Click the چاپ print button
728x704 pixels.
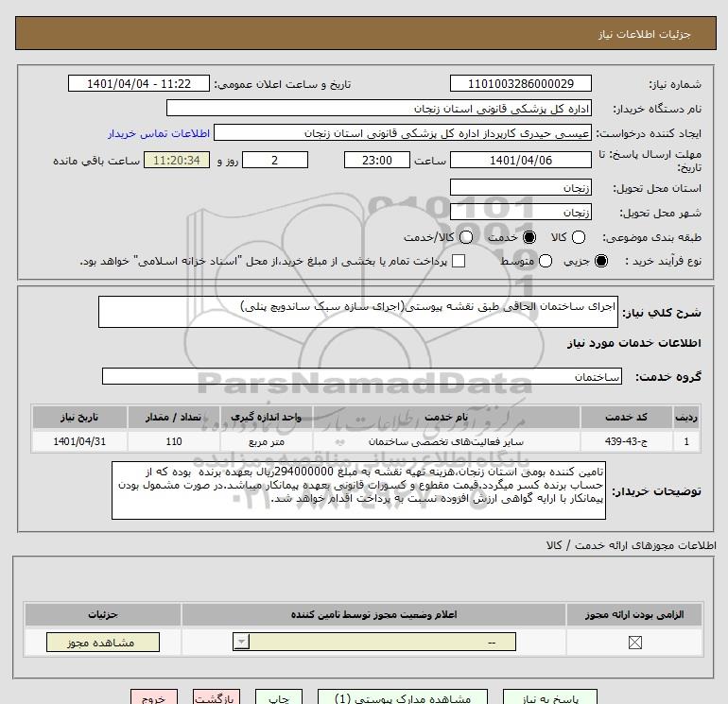(x=279, y=697)
